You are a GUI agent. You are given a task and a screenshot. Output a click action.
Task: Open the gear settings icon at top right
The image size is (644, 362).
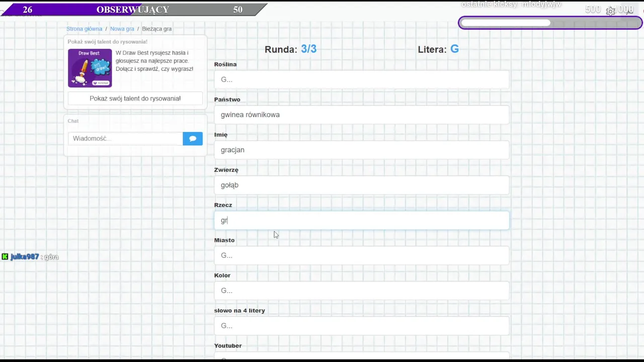(x=611, y=11)
